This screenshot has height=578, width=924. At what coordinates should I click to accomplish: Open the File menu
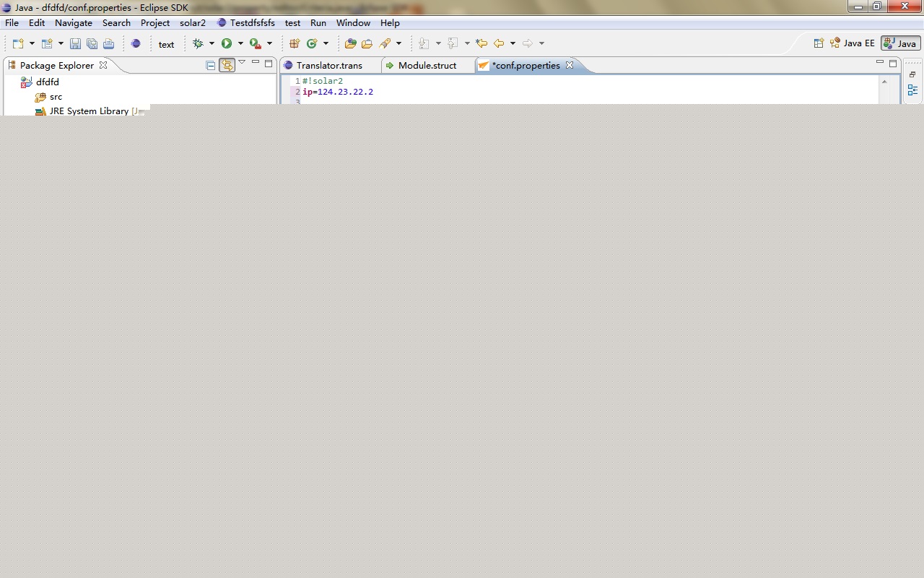[12, 23]
